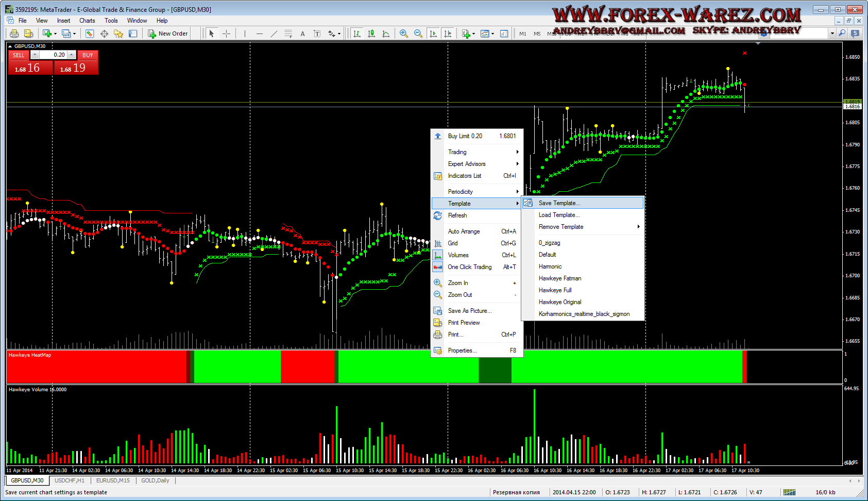Choose Save Template... from the submenu
The height and width of the screenshot is (501, 868).
pyautogui.click(x=559, y=203)
